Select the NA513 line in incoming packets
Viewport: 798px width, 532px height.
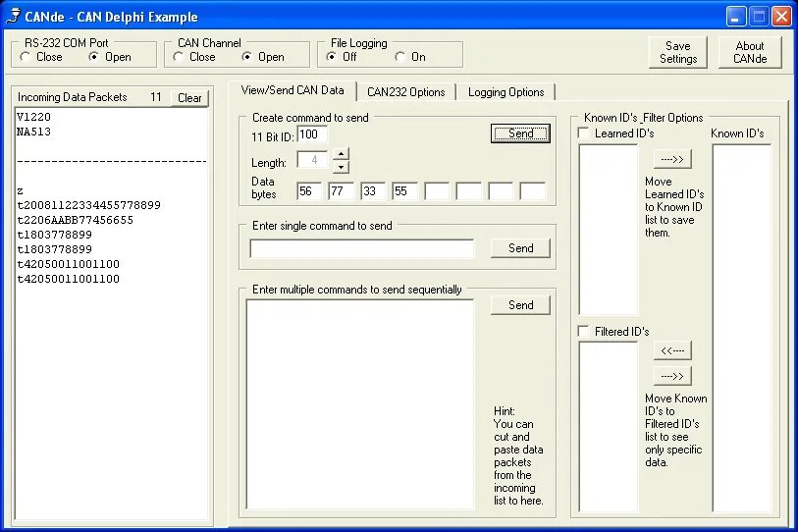tap(33, 132)
